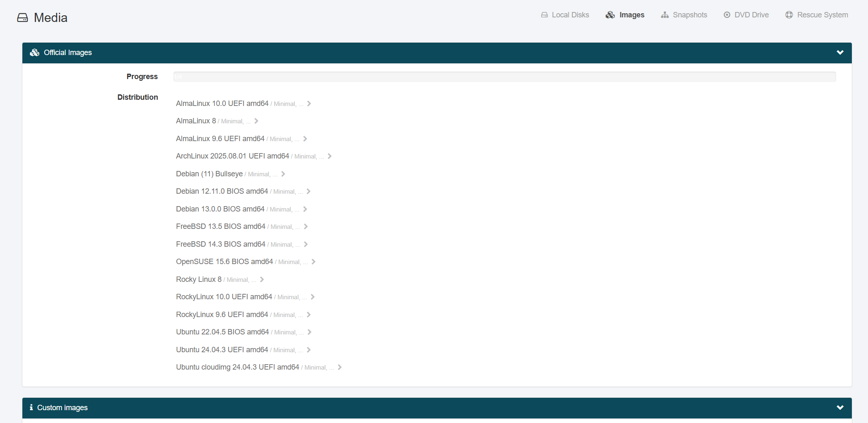868x423 pixels.
Task: Expand FreeBSD 14.3 BIOS amd64 arrow
Action: point(306,244)
